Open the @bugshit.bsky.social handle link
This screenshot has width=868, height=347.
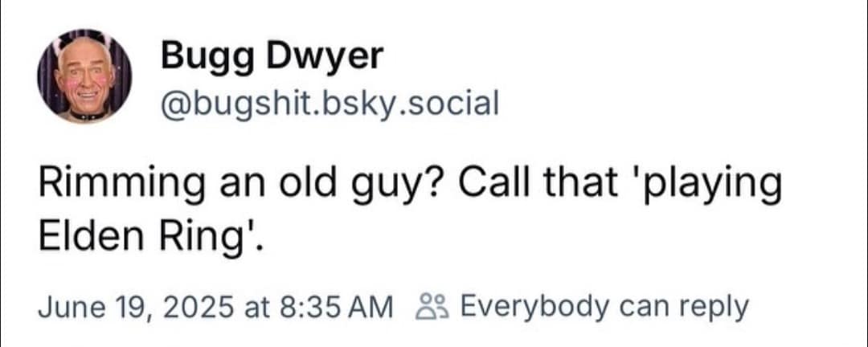click(x=330, y=102)
